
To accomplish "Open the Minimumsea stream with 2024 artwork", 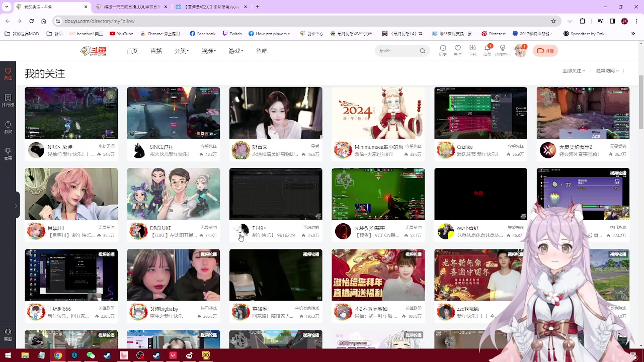I will [x=378, y=113].
